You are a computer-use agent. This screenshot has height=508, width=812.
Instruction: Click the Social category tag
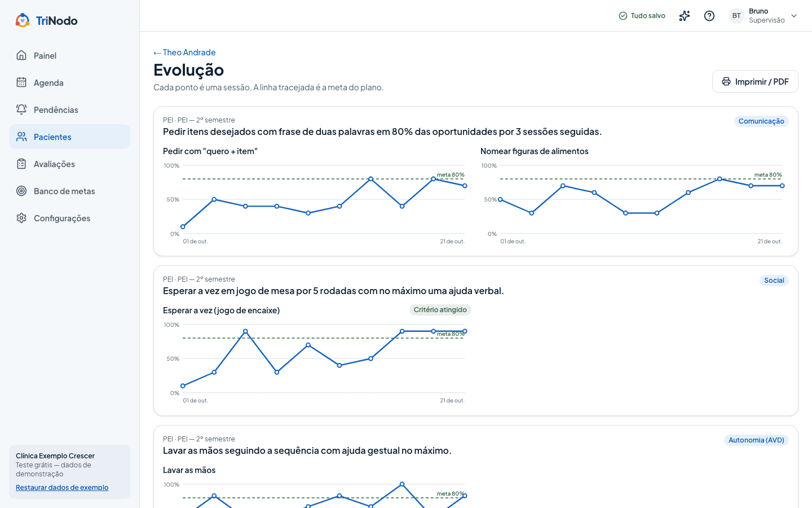point(774,281)
